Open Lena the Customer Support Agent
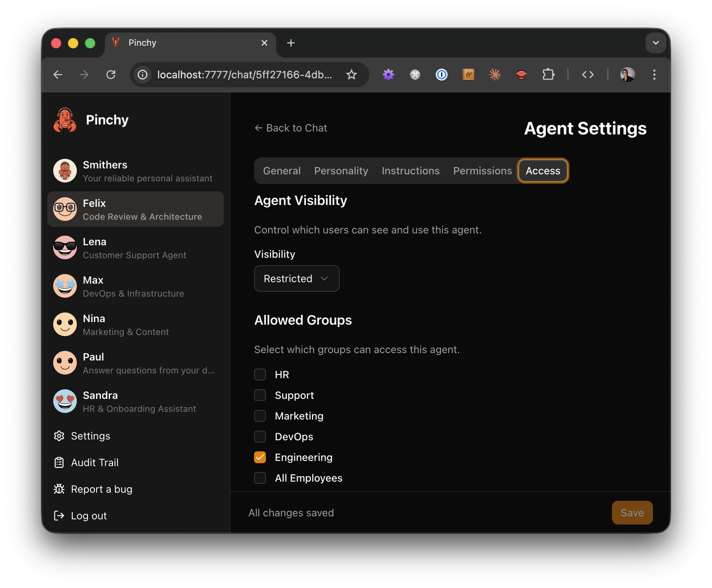This screenshot has height=588, width=712. pyautogui.click(x=135, y=247)
